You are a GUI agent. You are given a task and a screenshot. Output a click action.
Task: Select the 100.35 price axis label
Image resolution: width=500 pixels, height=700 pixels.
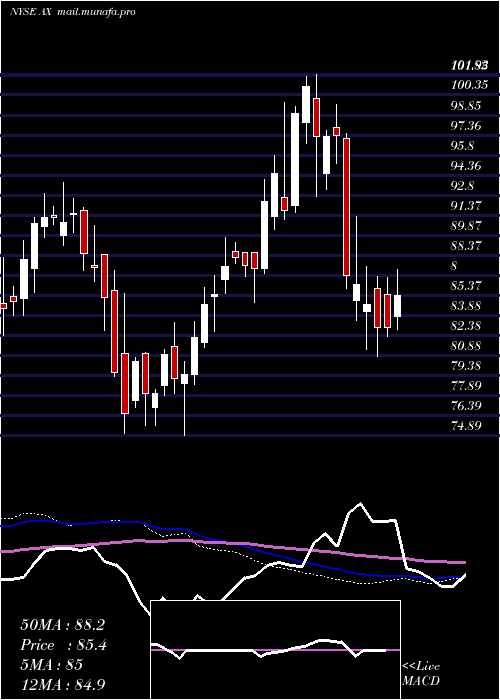click(x=469, y=84)
